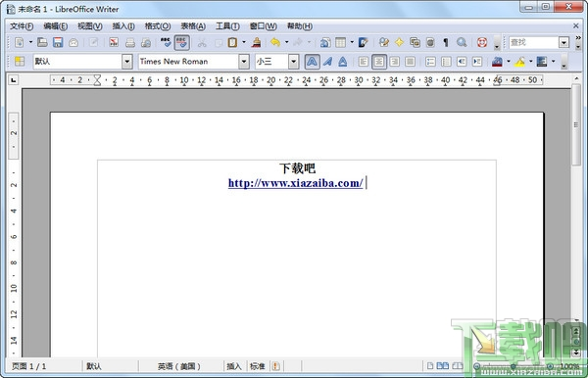The image size is (588, 378).
Task: Open the Font Color dropdown arrow
Action: [509, 62]
